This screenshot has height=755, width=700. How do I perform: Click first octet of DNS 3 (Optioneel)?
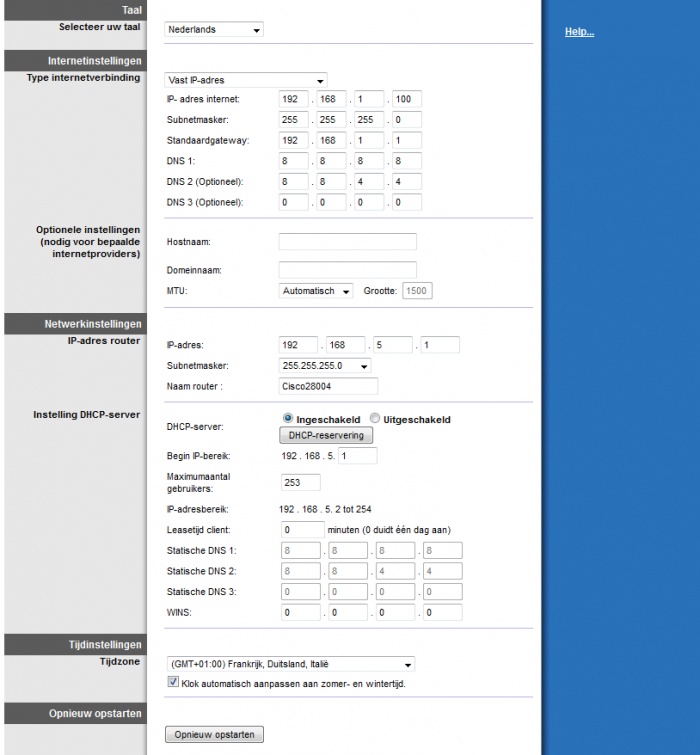click(x=293, y=202)
